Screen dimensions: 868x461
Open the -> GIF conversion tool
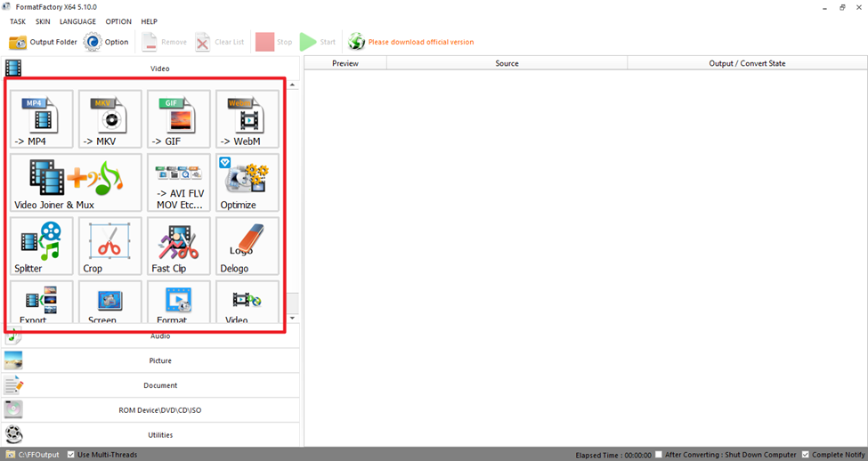[179, 119]
